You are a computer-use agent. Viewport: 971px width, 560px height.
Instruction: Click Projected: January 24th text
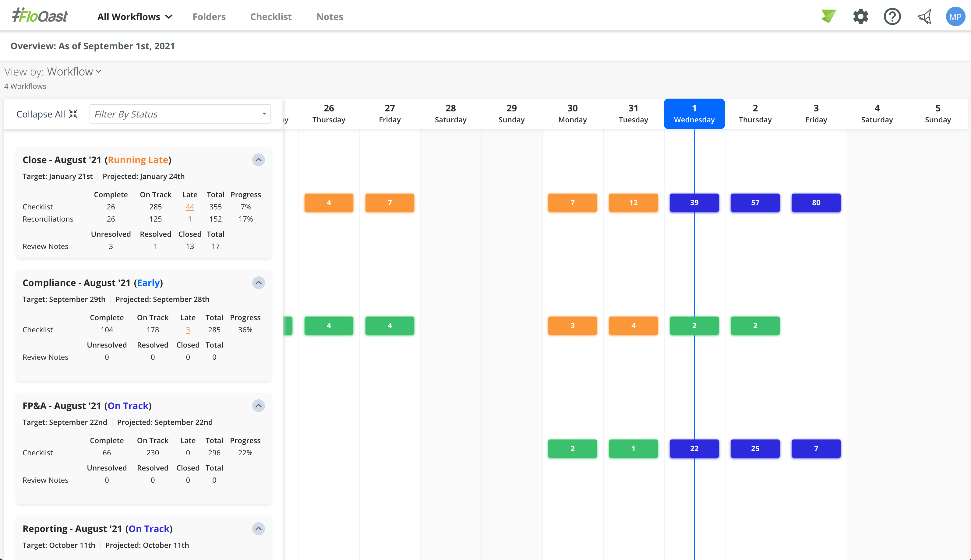click(x=143, y=177)
